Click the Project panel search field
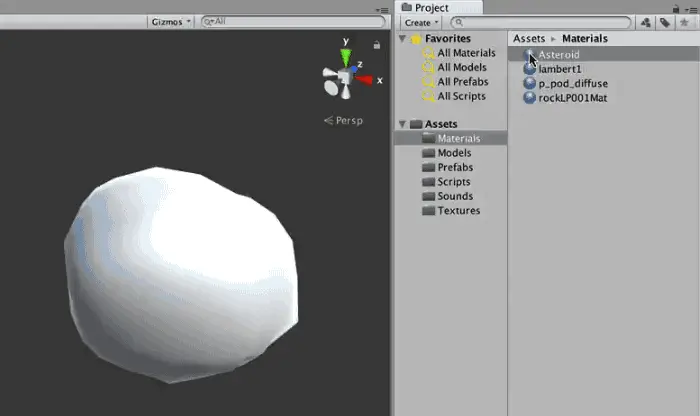Viewport: 700px width, 416px height. 541,22
